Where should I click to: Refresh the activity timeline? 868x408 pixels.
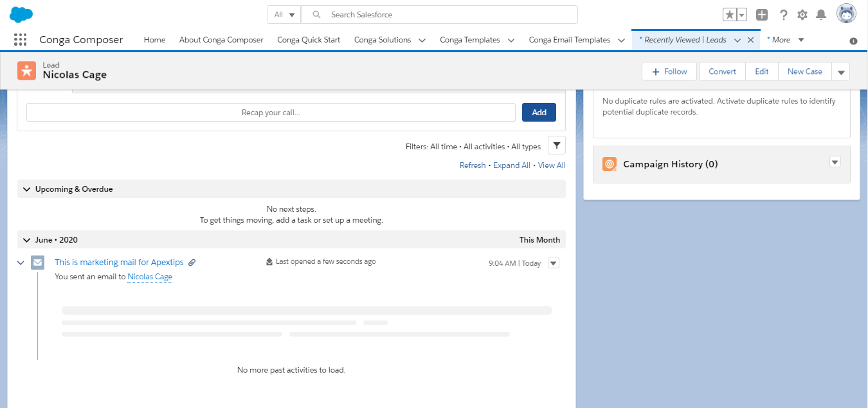coord(473,165)
